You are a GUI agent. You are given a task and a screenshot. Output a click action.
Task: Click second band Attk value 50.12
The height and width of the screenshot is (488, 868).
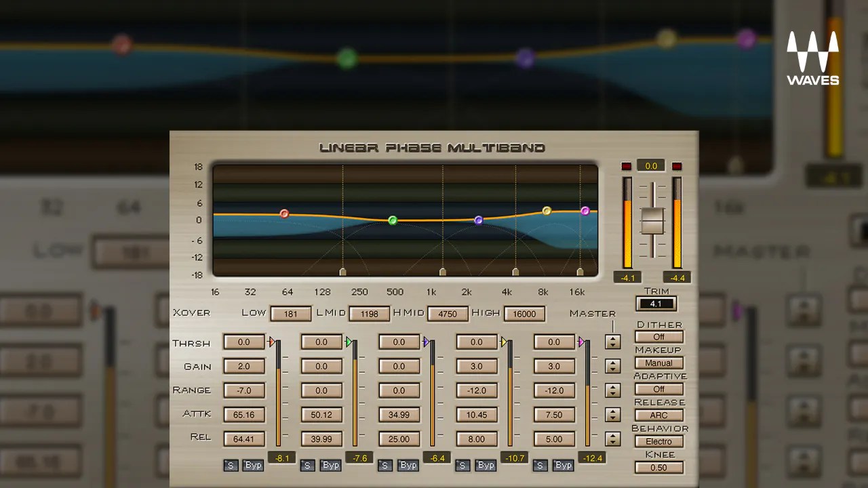321,415
